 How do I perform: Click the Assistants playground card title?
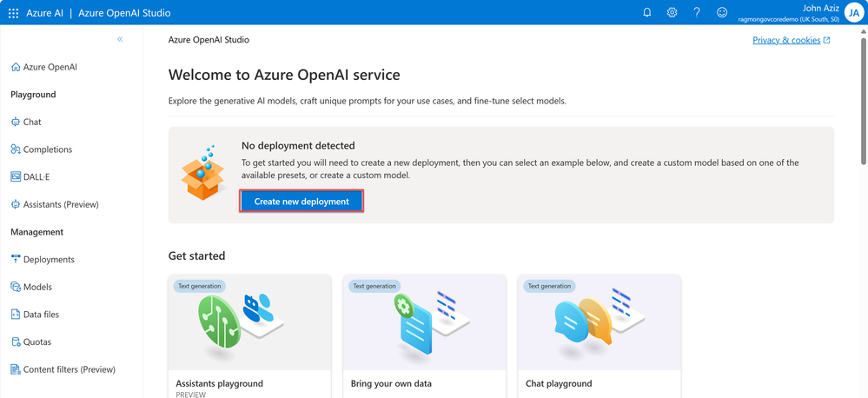tap(219, 383)
